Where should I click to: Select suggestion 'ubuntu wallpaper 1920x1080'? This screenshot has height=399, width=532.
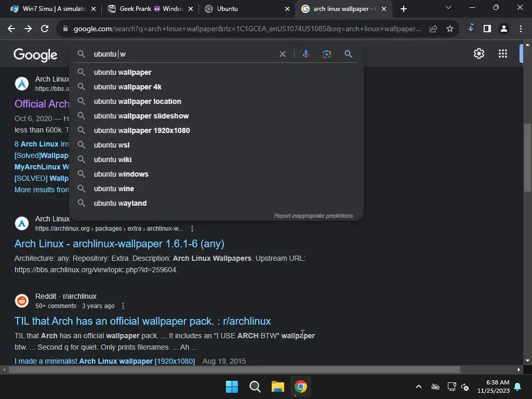[x=216, y=130]
